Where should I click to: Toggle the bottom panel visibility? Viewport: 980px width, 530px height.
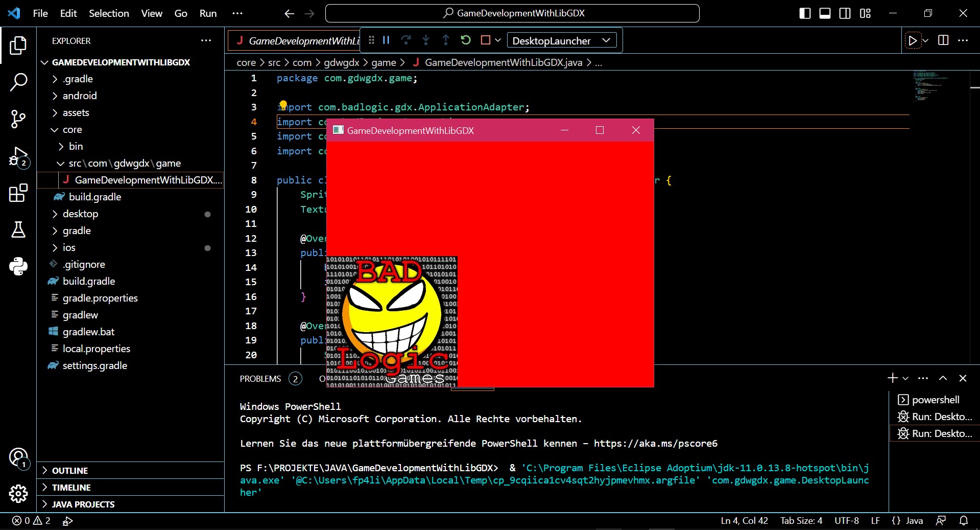[x=824, y=13]
